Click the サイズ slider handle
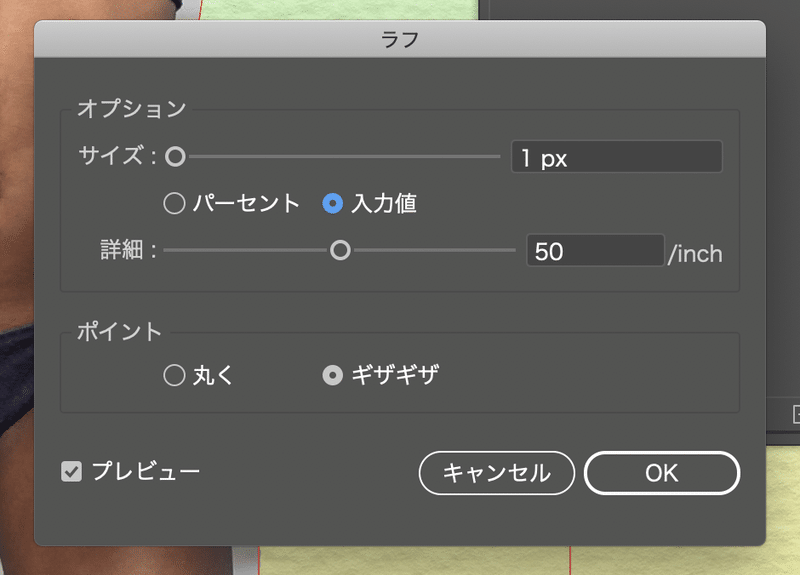 point(175,157)
